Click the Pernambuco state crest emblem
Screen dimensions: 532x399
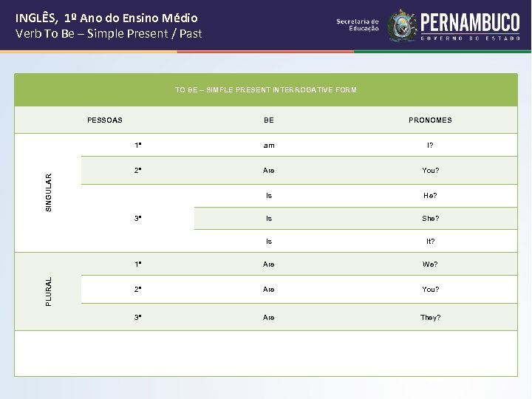(403, 25)
